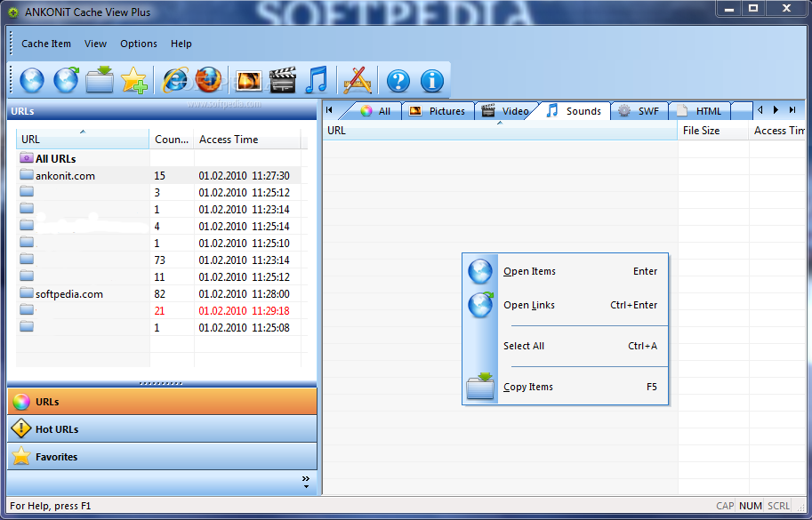Screen dimensions: 812x520
Task: Click the application icon in title bar
Action: pos(13,12)
